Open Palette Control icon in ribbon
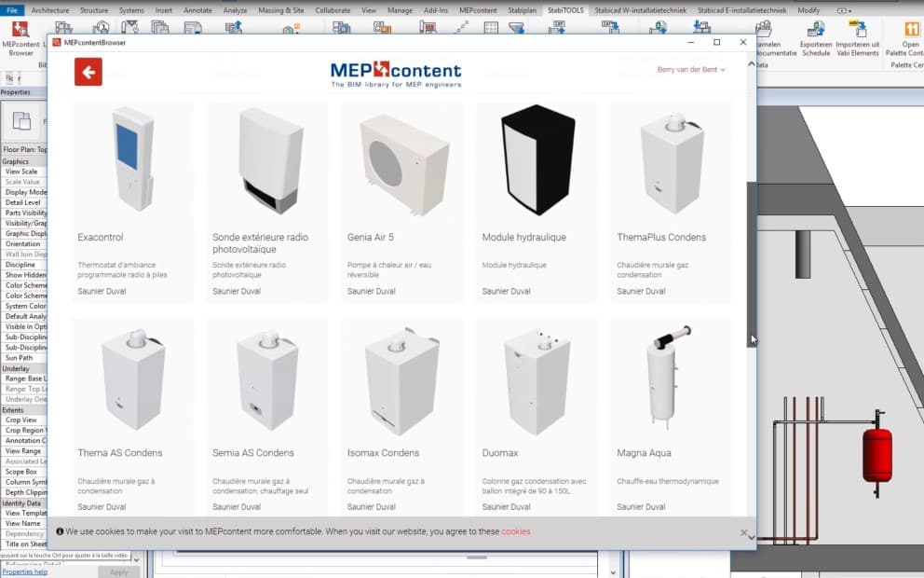The width and height of the screenshot is (924, 578). pos(909,35)
